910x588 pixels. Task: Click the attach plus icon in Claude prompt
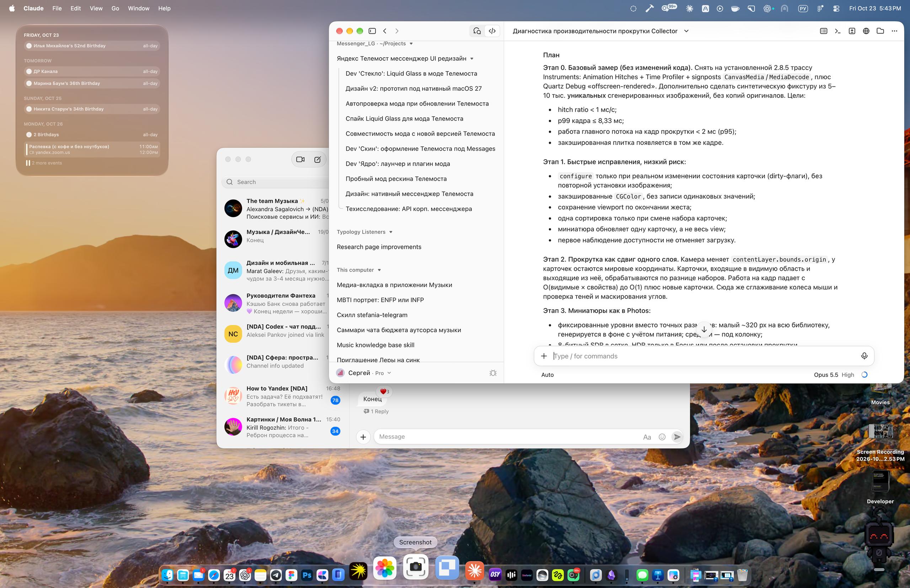544,356
